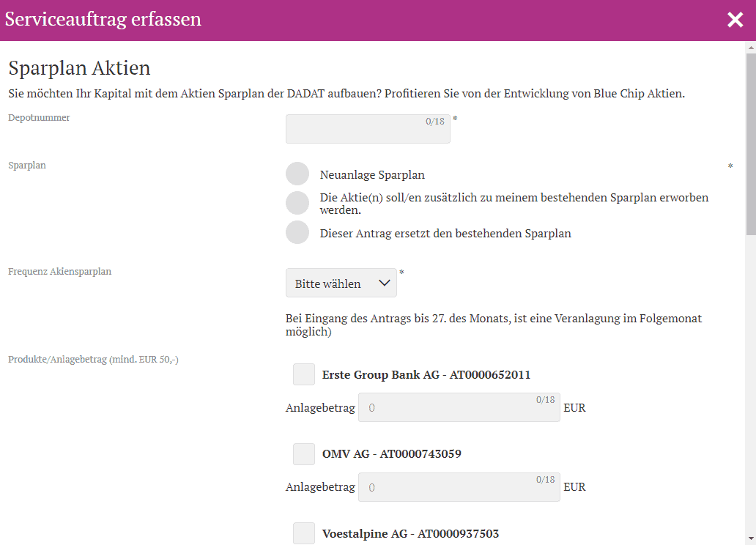This screenshot has width=756, height=545.
Task: Select Dieser Antrag ersetzt den bestehenden Sparplan
Action: 297,232
